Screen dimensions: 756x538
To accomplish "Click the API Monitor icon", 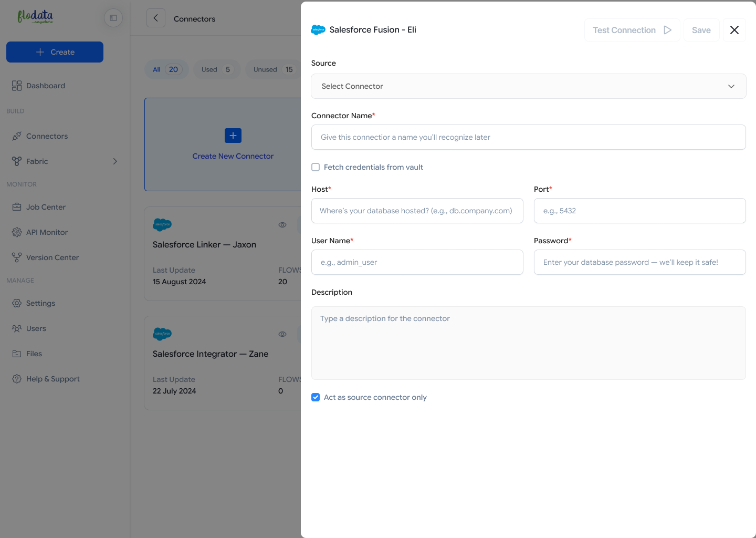I will (17, 232).
